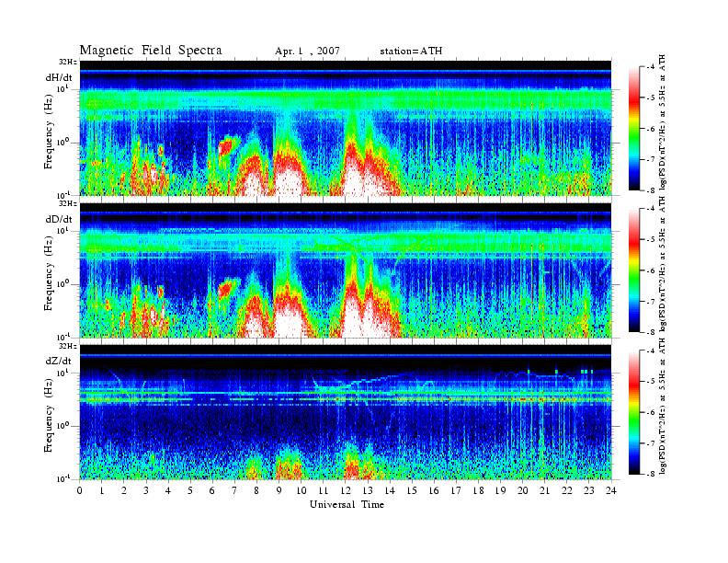Click the x-axis tick label "7"

235,490
